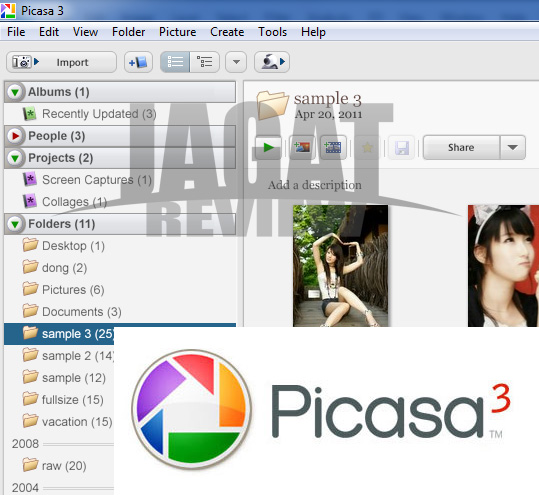Click the Picasa 3 title bar icon
Screen dimensions: 539x495
point(8,11)
